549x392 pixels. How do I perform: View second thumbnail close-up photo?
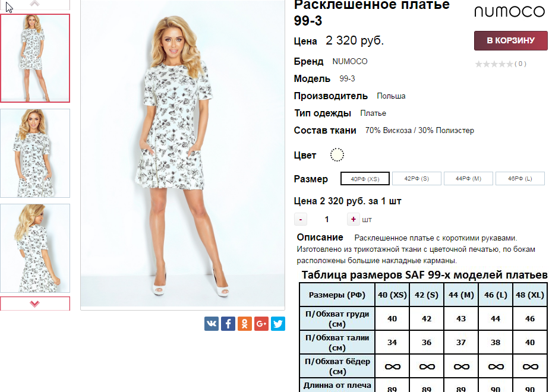point(35,153)
